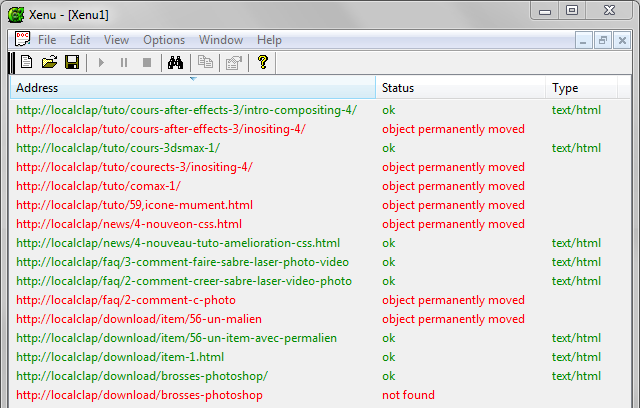This screenshot has width=640, height=408.
Task: Sort by the Type column header
Action: [x=581, y=88]
